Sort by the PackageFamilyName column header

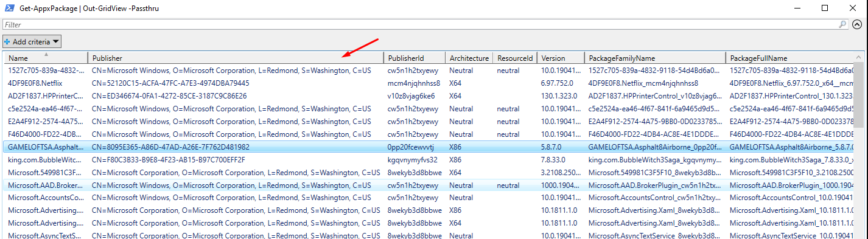[656, 58]
